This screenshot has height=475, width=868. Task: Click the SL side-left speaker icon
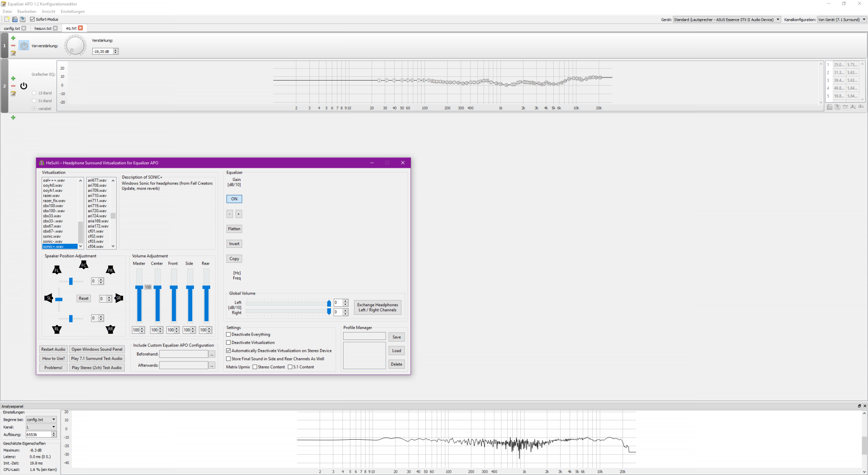click(48, 298)
